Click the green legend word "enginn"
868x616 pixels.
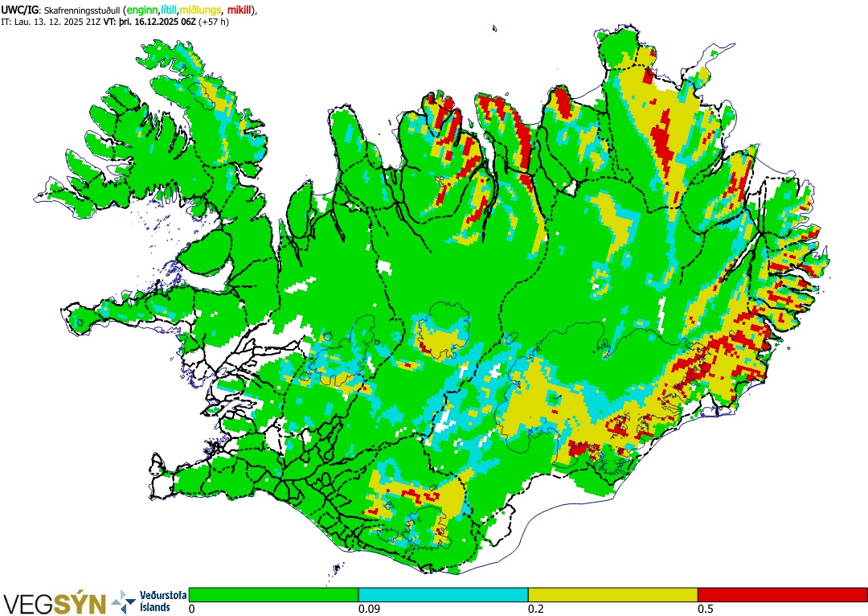point(142,10)
